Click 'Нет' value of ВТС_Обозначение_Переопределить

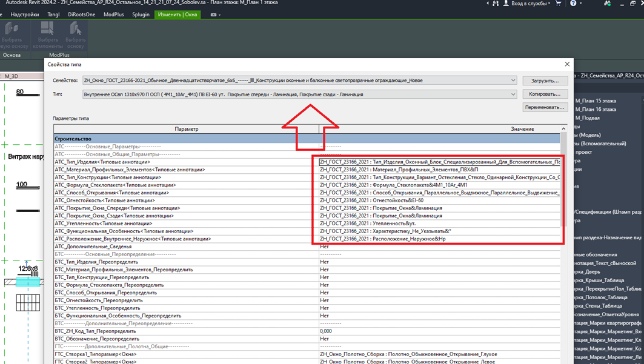click(x=439, y=339)
